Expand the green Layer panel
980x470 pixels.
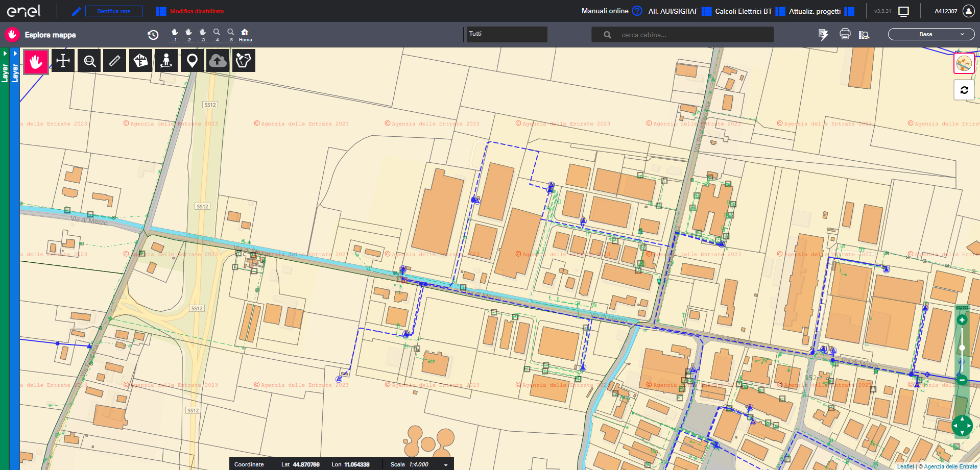click(x=5, y=66)
